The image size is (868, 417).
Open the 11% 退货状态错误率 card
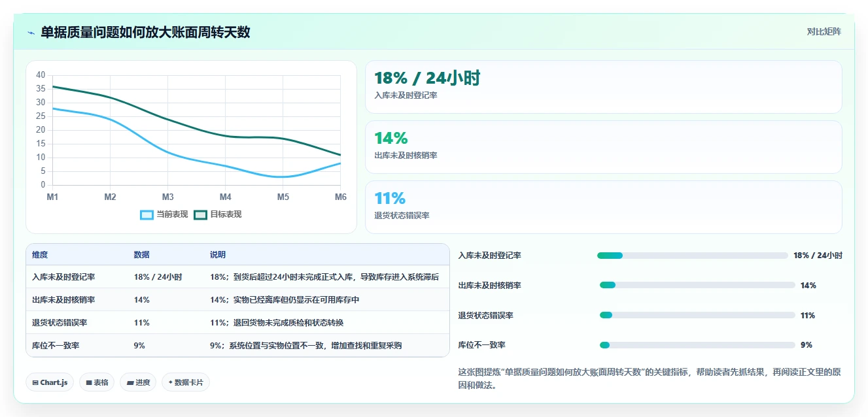coord(603,207)
